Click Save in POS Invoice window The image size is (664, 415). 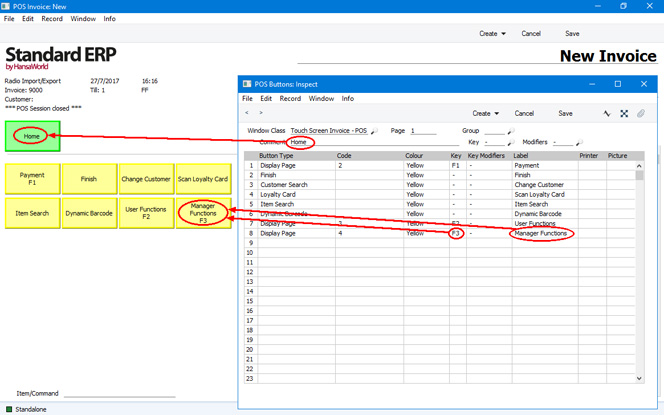click(572, 33)
